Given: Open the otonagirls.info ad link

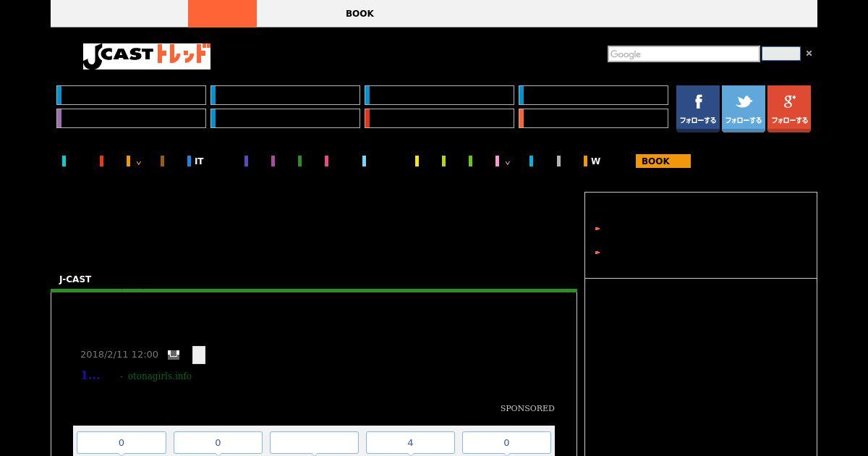Looking at the screenshot, I should tap(159, 376).
